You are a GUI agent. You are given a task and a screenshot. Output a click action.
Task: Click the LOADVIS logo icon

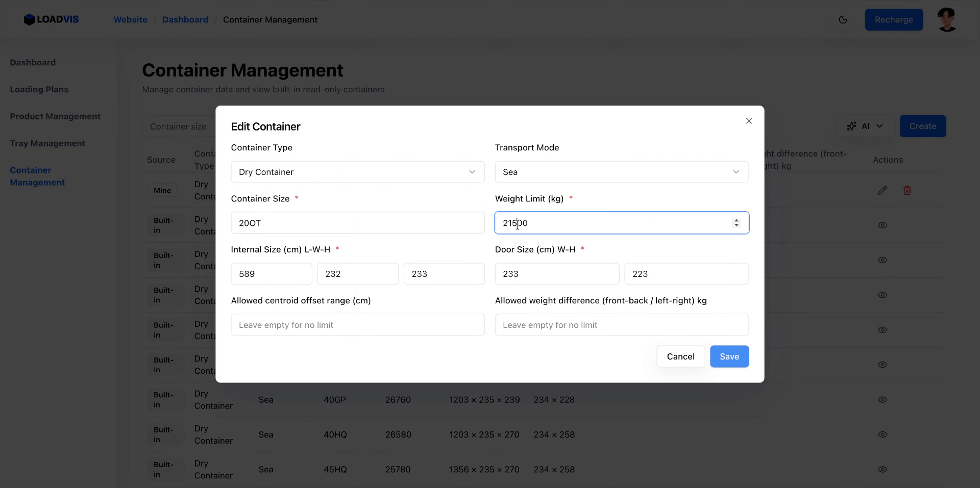click(x=30, y=19)
